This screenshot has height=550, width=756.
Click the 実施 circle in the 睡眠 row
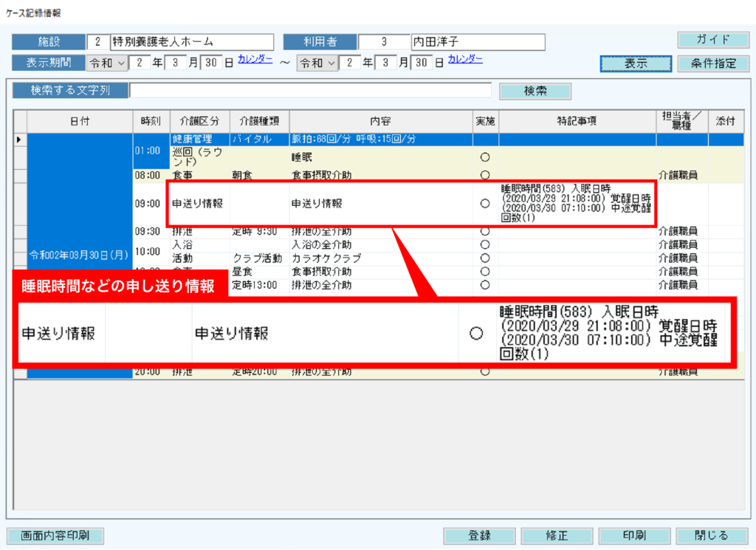tap(485, 157)
